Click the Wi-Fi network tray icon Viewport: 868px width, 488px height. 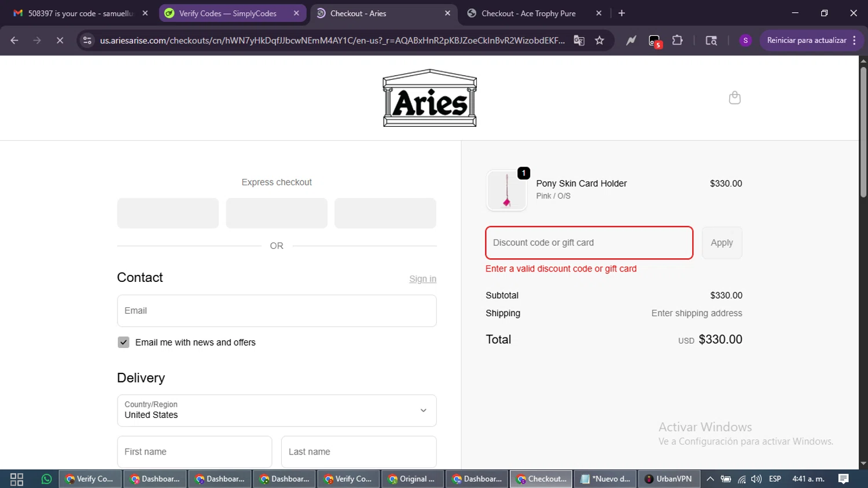(742, 479)
